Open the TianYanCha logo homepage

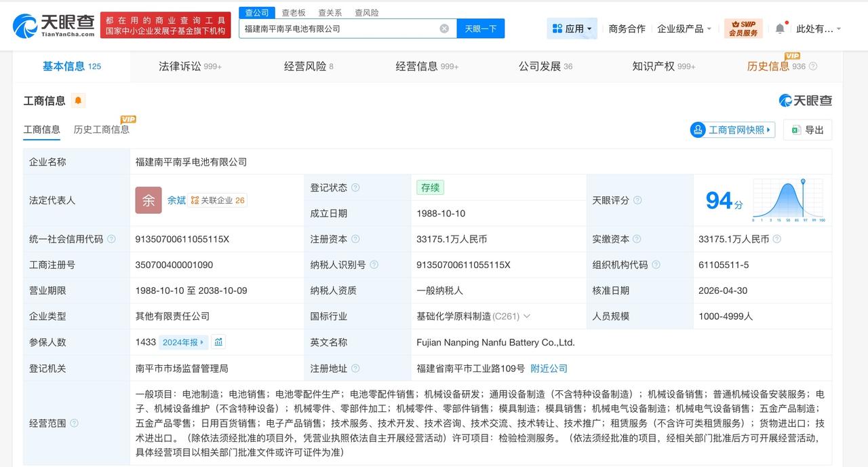pos(54,25)
